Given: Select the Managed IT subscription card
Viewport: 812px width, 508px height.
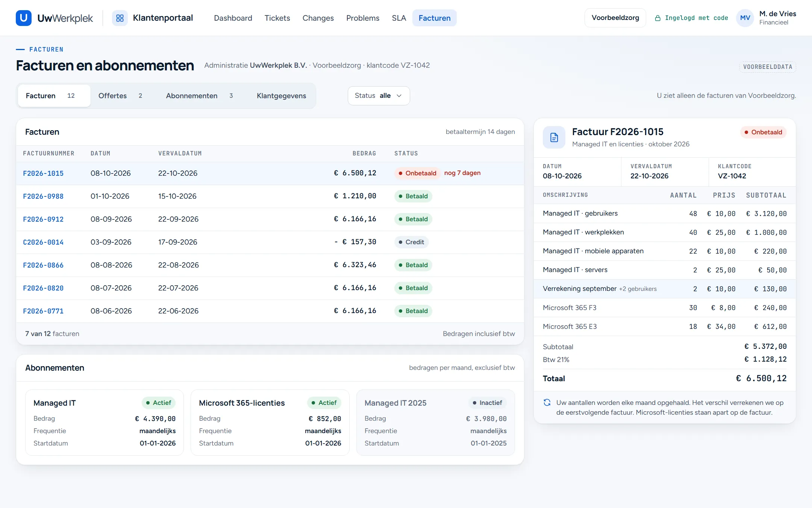Looking at the screenshot, I should pyautogui.click(x=105, y=423).
